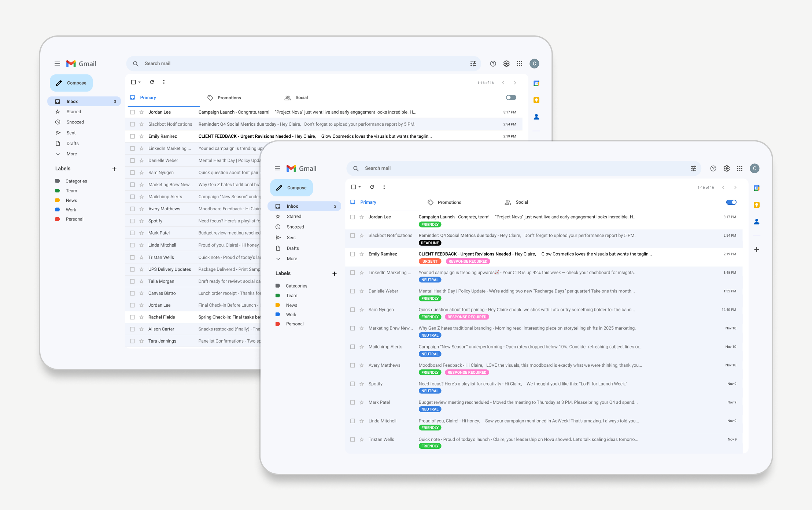
Task: Collapse the sidebar with hamburger menu
Action: coord(278,168)
